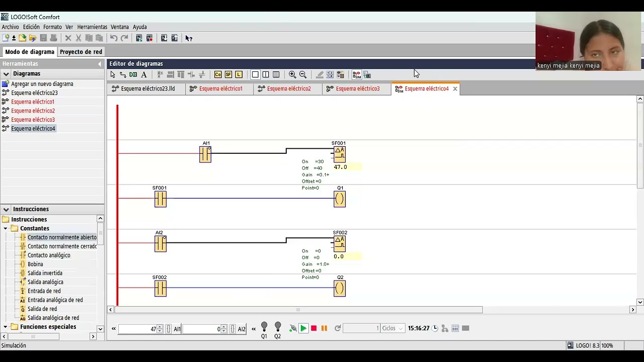Click the online test icon
The height and width of the screenshot is (362, 644).
coord(367,74)
